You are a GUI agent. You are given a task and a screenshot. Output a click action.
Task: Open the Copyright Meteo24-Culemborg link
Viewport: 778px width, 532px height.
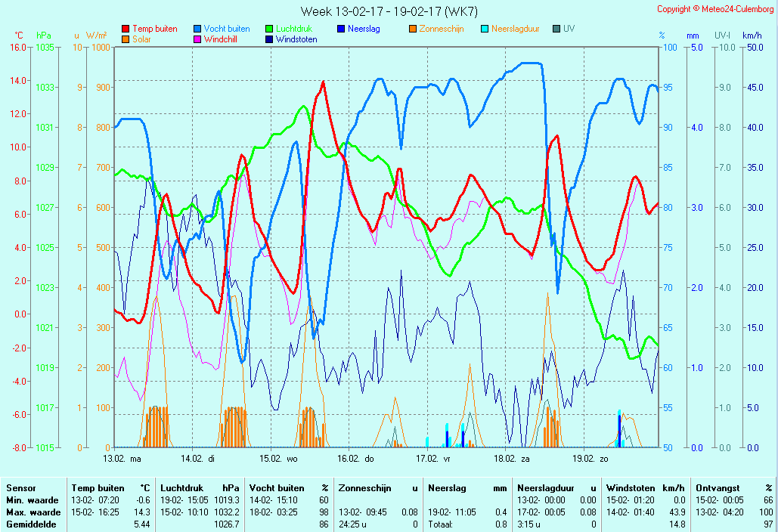(x=715, y=9)
